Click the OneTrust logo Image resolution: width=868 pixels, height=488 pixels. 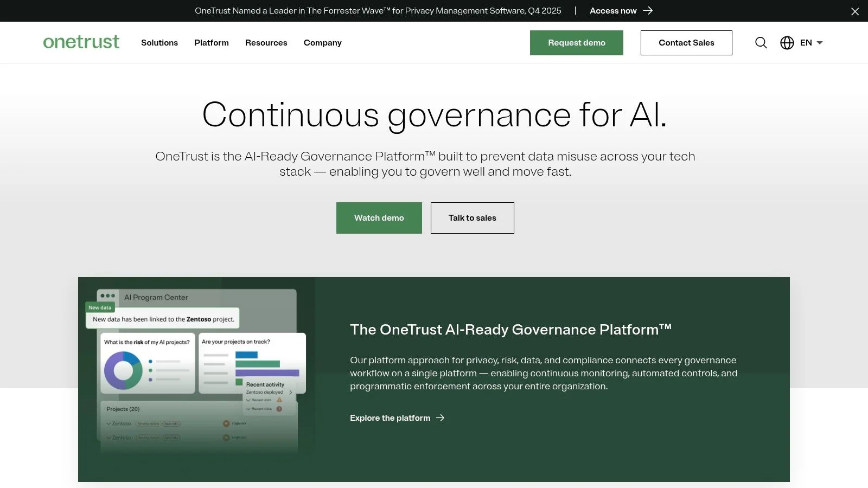81,42
